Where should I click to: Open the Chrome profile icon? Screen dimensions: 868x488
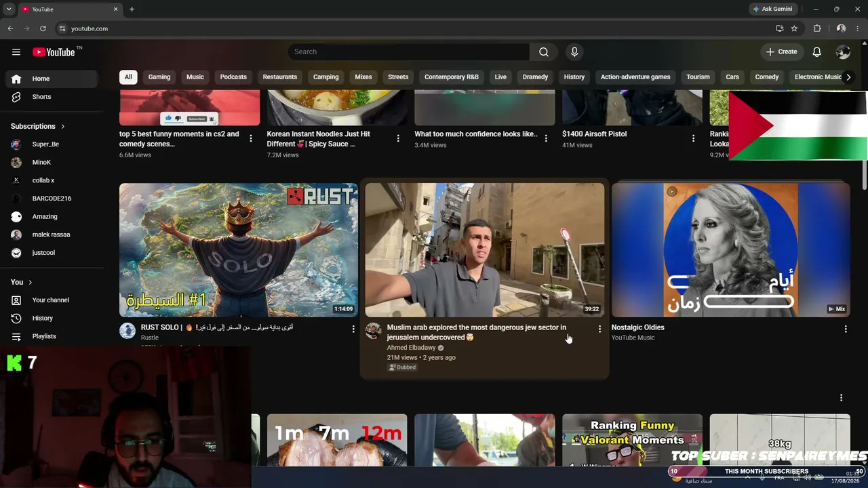(x=841, y=28)
